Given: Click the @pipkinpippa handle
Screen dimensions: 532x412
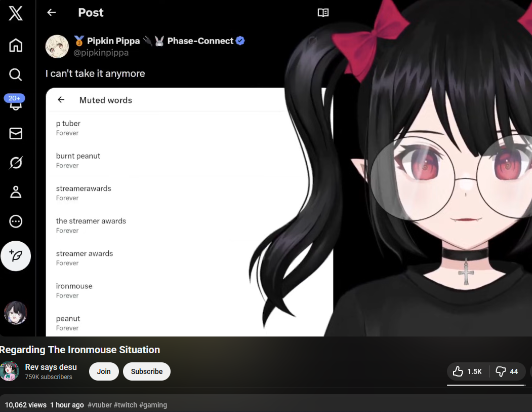Looking at the screenshot, I should click(101, 53).
